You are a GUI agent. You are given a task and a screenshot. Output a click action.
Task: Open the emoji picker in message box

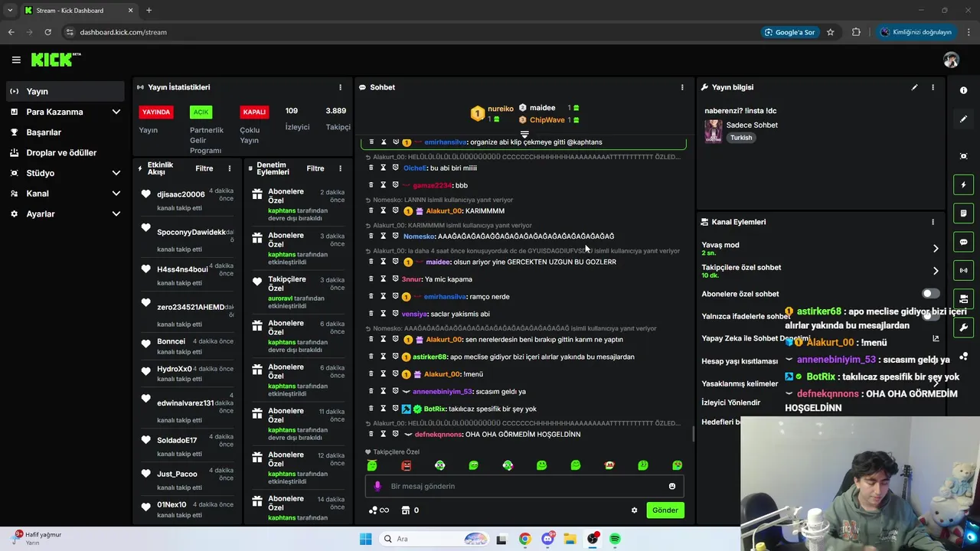click(672, 486)
